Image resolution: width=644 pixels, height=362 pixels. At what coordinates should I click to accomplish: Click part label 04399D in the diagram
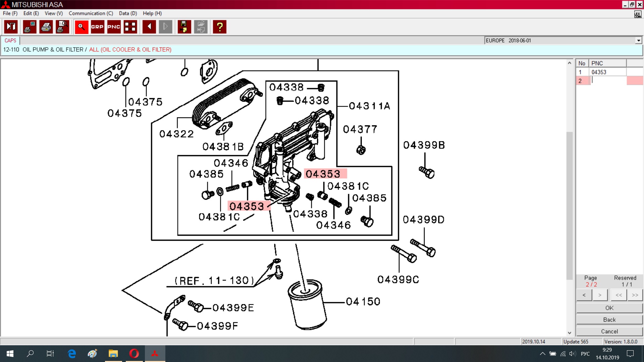tap(424, 220)
